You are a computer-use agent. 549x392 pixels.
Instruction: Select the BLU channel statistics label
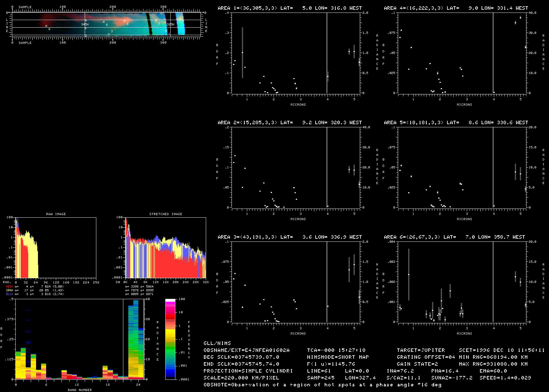tap(9, 294)
